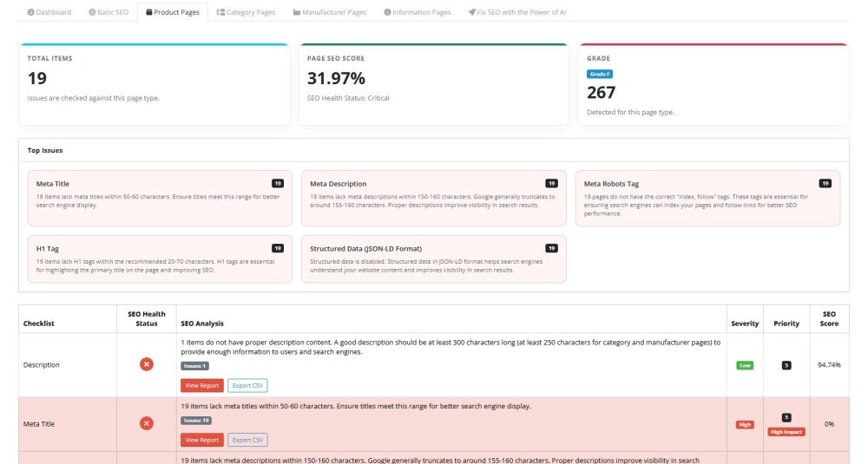Viewport: 868px width, 464px height.
Task: View Report for the Meta Title row
Action: (201, 440)
